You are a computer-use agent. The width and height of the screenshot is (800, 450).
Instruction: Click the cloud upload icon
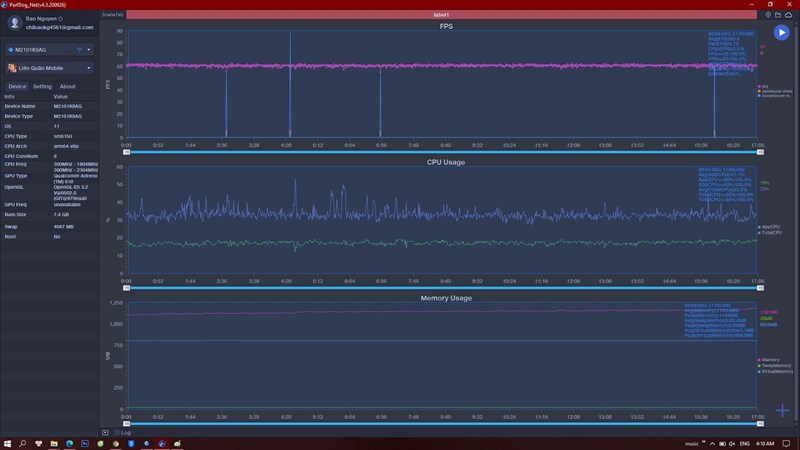coord(789,15)
